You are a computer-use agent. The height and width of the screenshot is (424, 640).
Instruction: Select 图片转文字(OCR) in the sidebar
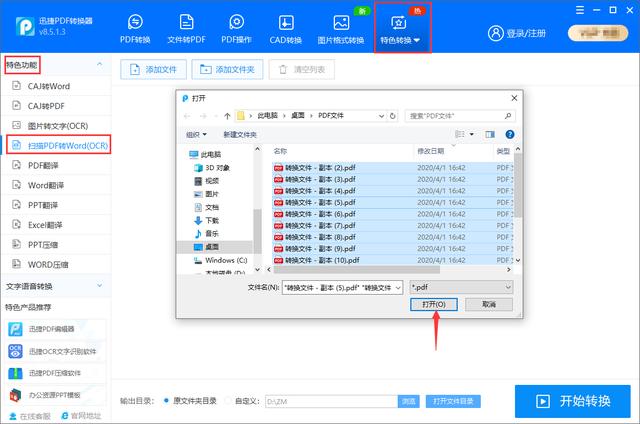(x=56, y=126)
